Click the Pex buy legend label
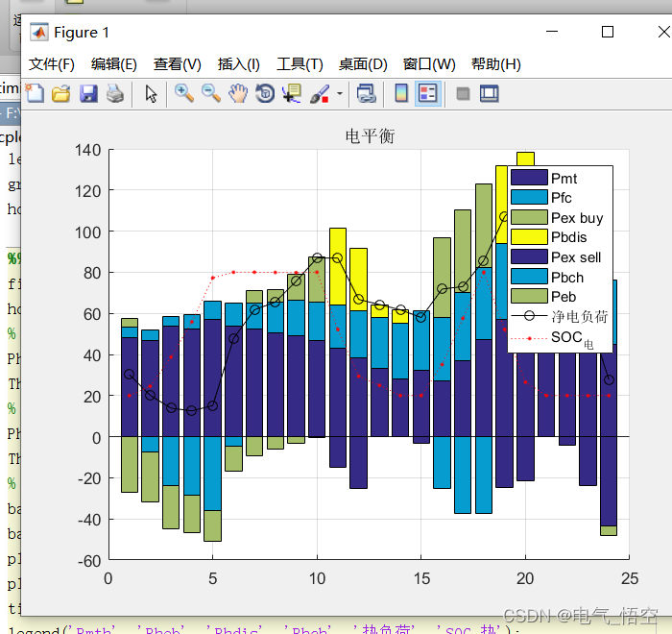The height and width of the screenshot is (634, 672). click(577, 218)
